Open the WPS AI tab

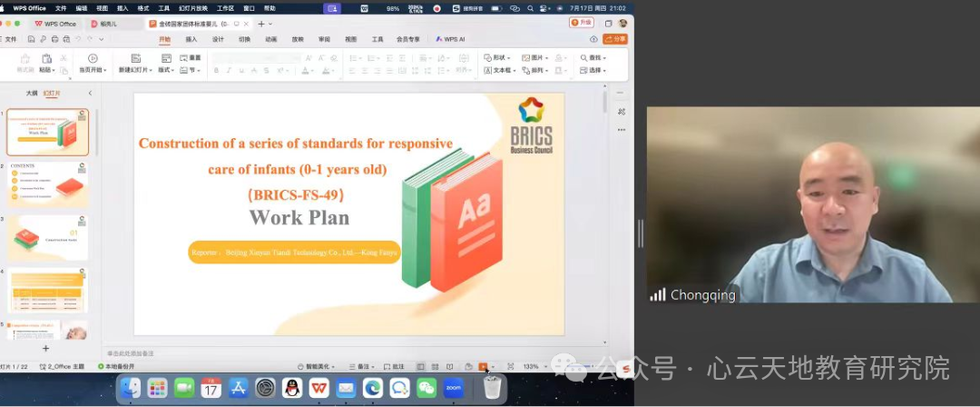point(451,39)
